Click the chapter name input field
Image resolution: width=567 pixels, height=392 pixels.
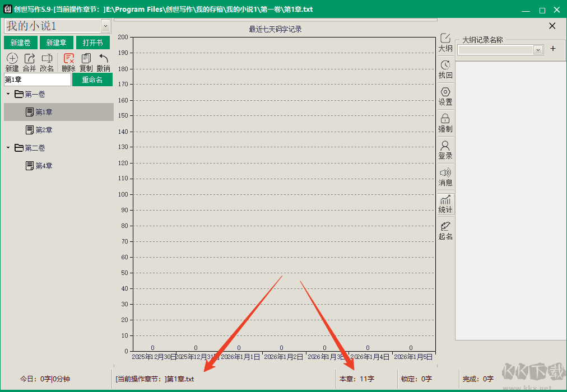point(37,80)
